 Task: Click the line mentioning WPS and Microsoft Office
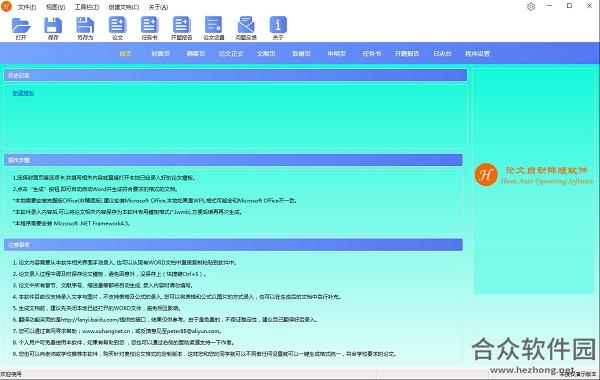155,201
